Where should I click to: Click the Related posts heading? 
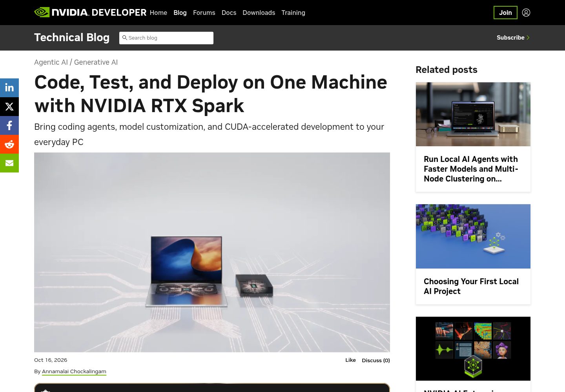pos(447,70)
